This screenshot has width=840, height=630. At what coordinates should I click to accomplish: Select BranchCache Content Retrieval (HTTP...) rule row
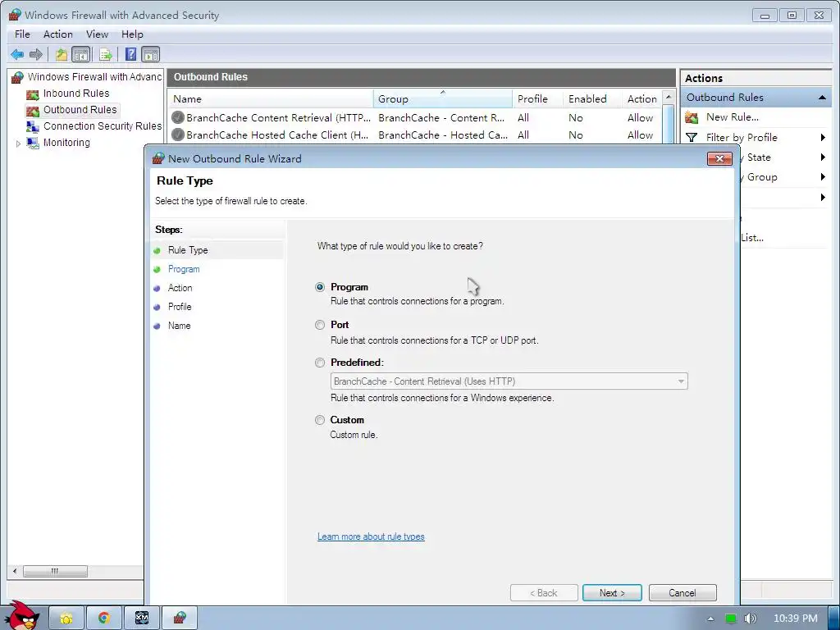415,117
